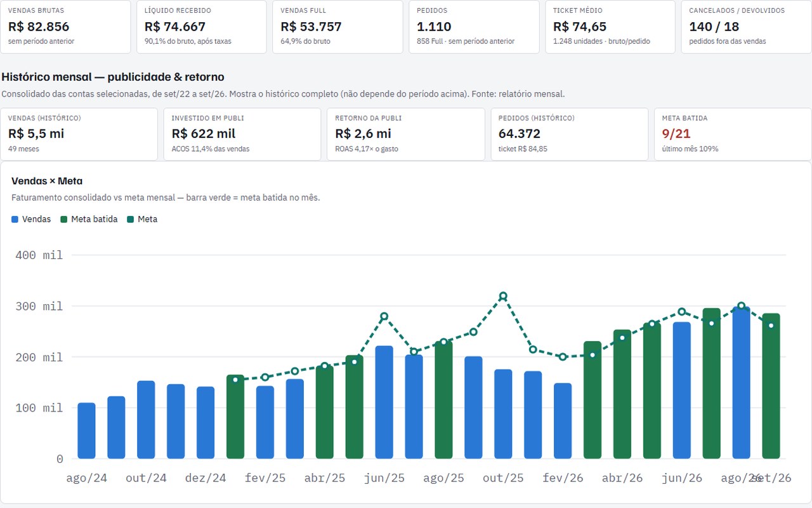Click the red 9/21 Meta Batida value
Viewport: 812px width, 508px height.
676,133
